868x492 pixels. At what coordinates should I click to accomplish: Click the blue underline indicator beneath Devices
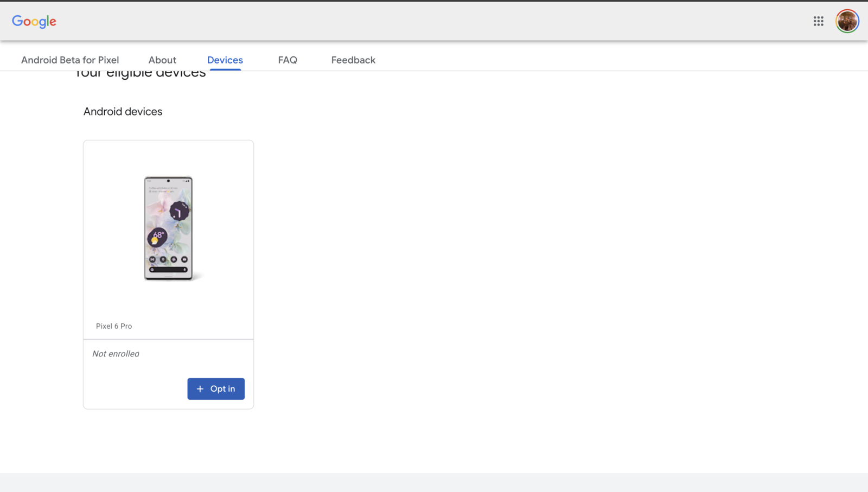[225, 71]
